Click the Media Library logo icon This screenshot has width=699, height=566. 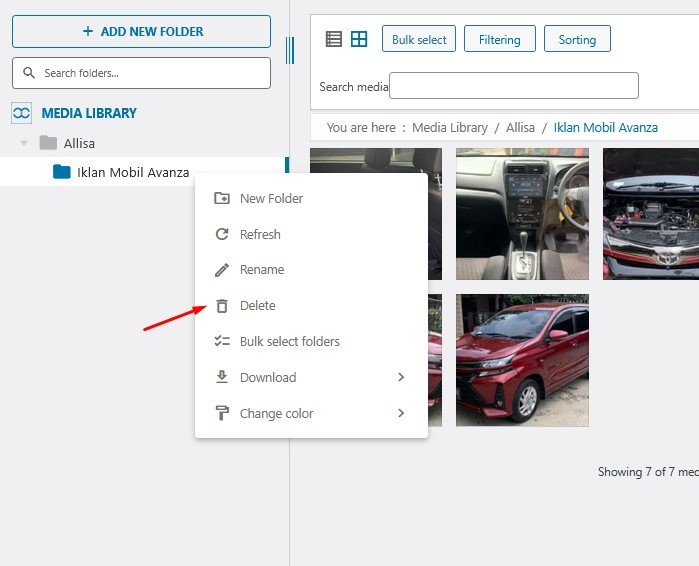21,113
